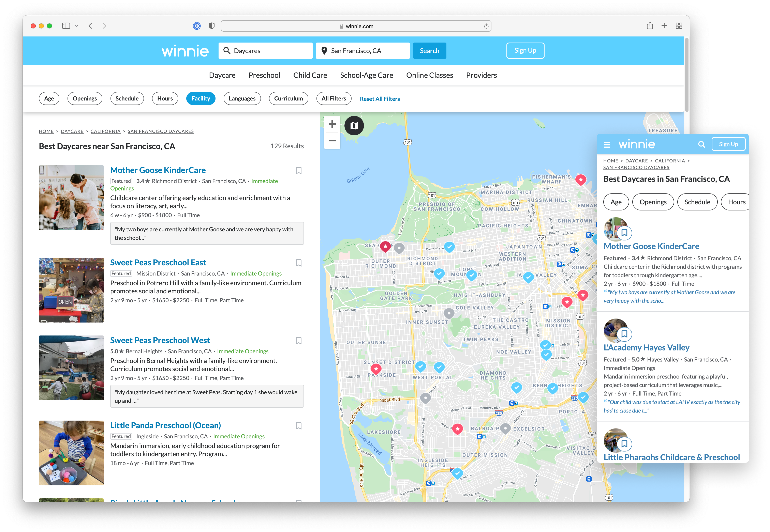Click the search icon in mobile view header
Screen dimensions: 770x532
click(x=701, y=144)
